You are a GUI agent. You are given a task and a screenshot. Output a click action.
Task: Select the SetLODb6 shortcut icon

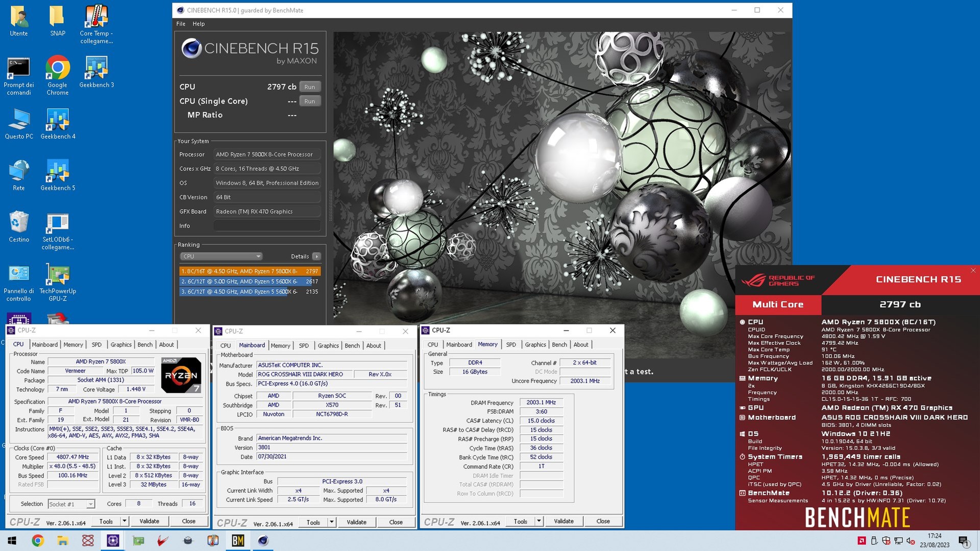(x=58, y=231)
